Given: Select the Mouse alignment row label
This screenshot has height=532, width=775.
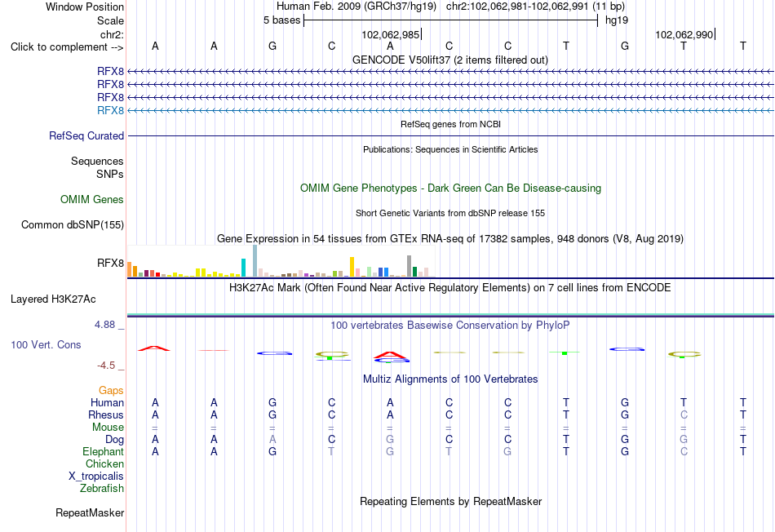Looking at the screenshot, I should [108, 428].
